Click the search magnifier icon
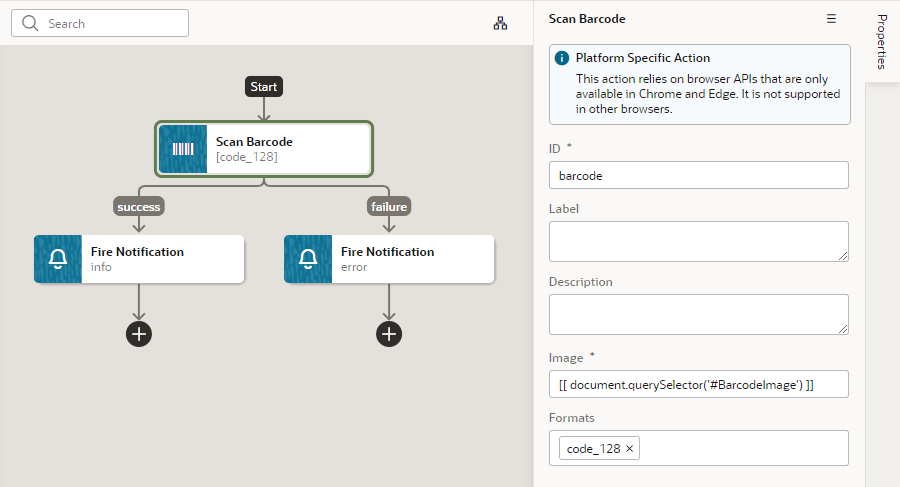The width and height of the screenshot is (900, 487). (x=30, y=23)
